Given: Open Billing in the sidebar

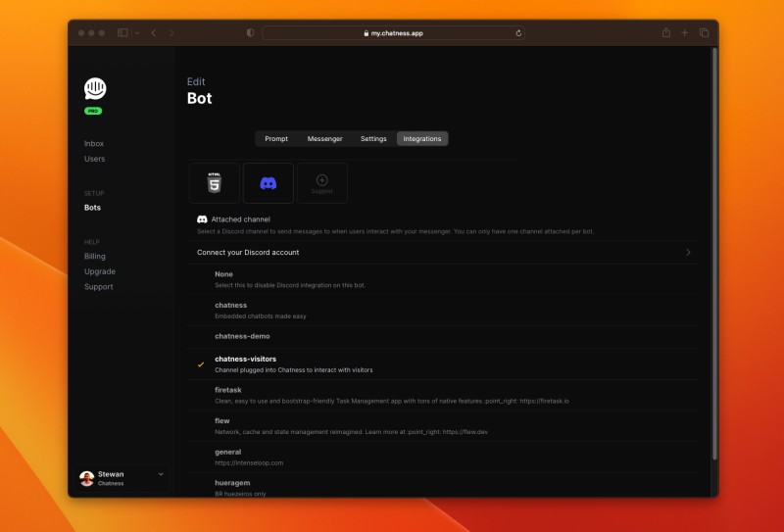Looking at the screenshot, I should pos(95,257).
